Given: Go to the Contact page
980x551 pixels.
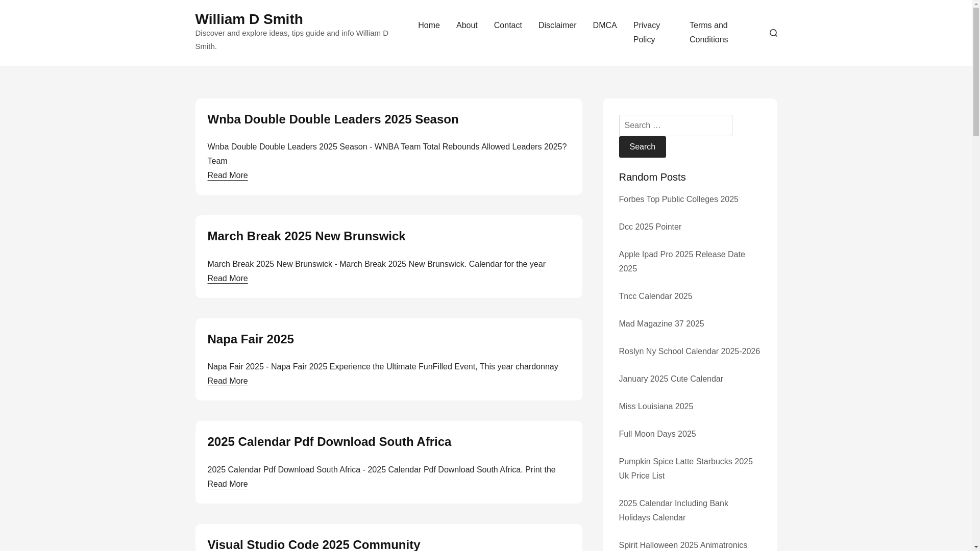Looking at the screenshot, I should pyautogui.click(x=507, y=26).
